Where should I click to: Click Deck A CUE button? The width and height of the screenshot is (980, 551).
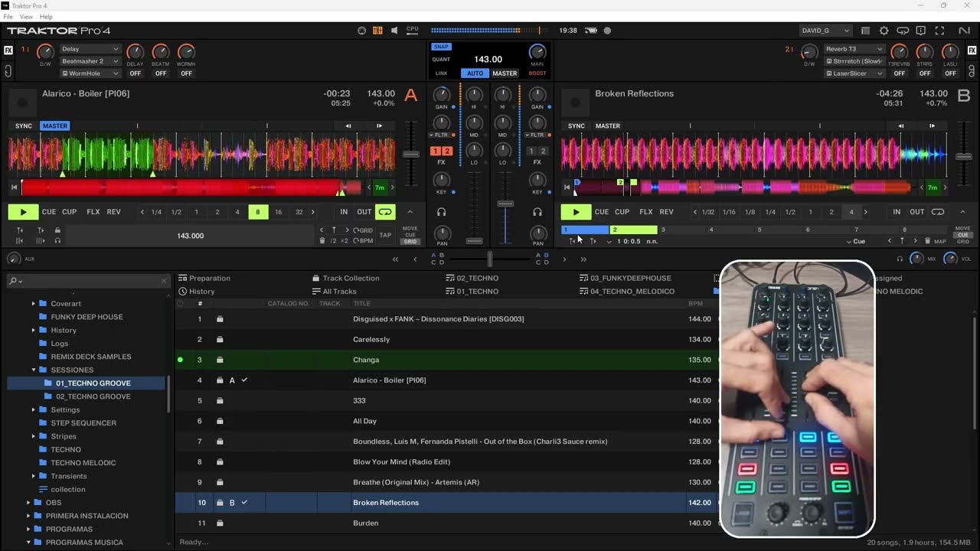49,212
